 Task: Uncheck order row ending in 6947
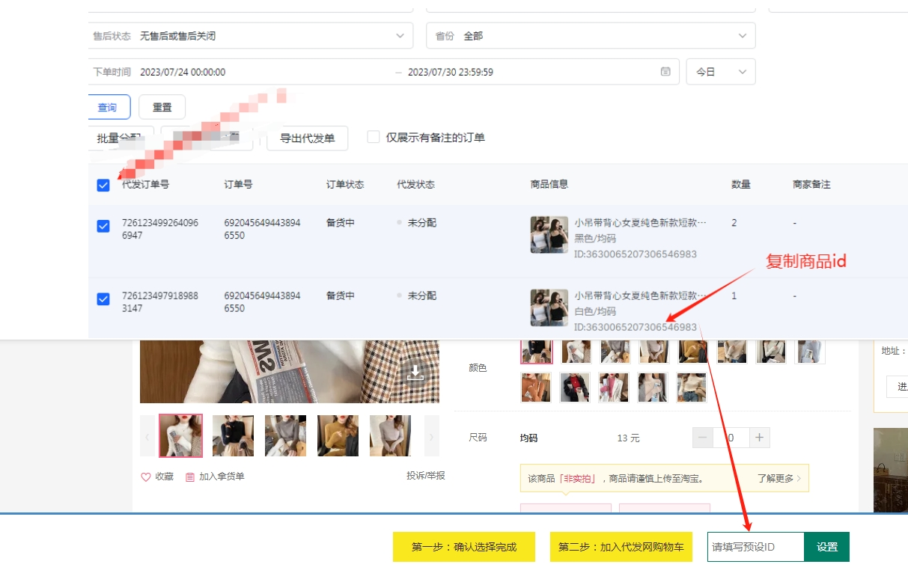pyautogui.click(x=103, y=226)
